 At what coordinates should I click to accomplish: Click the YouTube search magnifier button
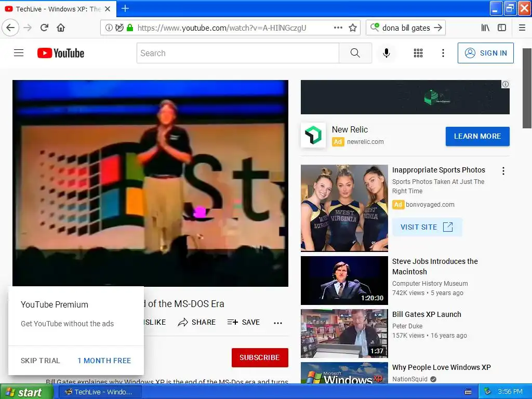pyautogui.click(x=355, y=53)
